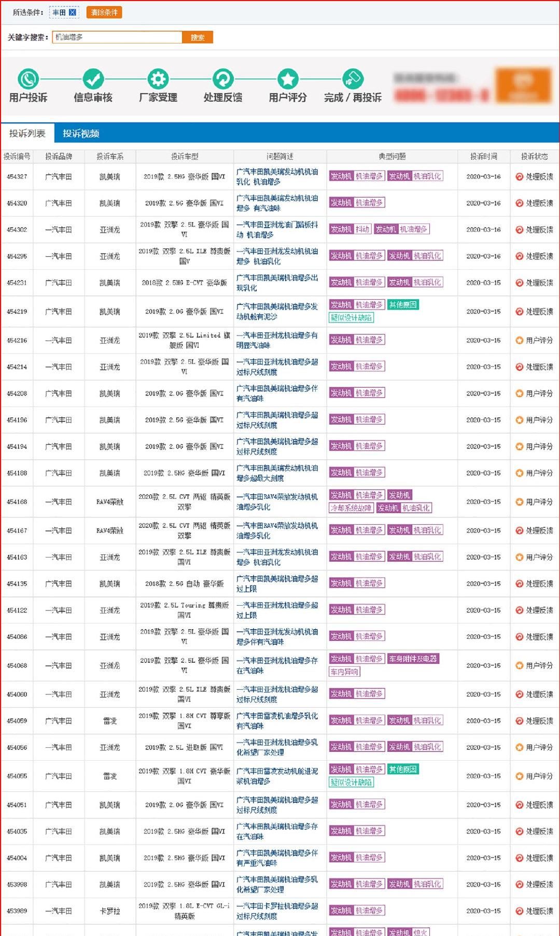The width and height of the screenshot is (560, 936).
Task: Click the orange 搜索 button
Action: [198, 37]
